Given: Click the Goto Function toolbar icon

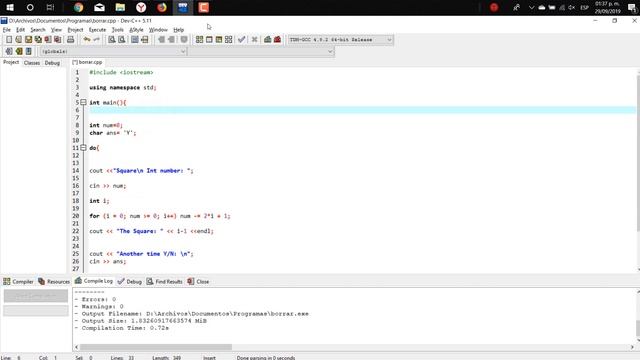Looking at the screenshot, I should [135, 40].
